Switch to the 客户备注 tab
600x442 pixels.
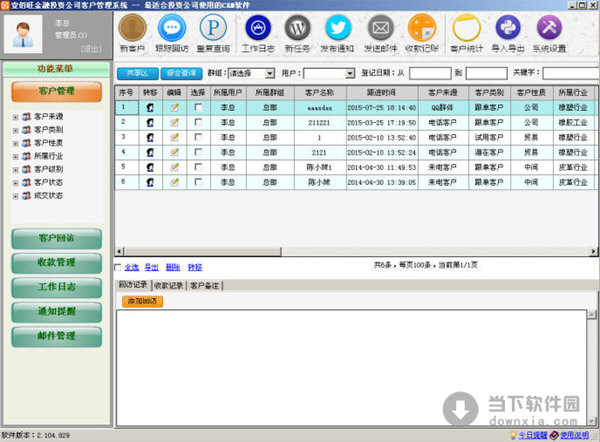click(206, 285)
